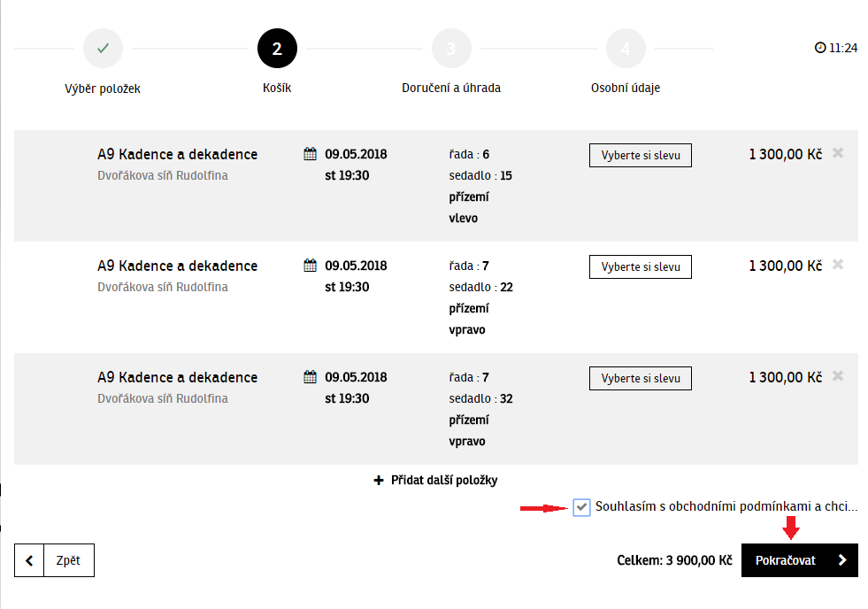This screenshot has height=609, width=868.
Task: Click calendar icon of first ticket
Action: point(310,154)
